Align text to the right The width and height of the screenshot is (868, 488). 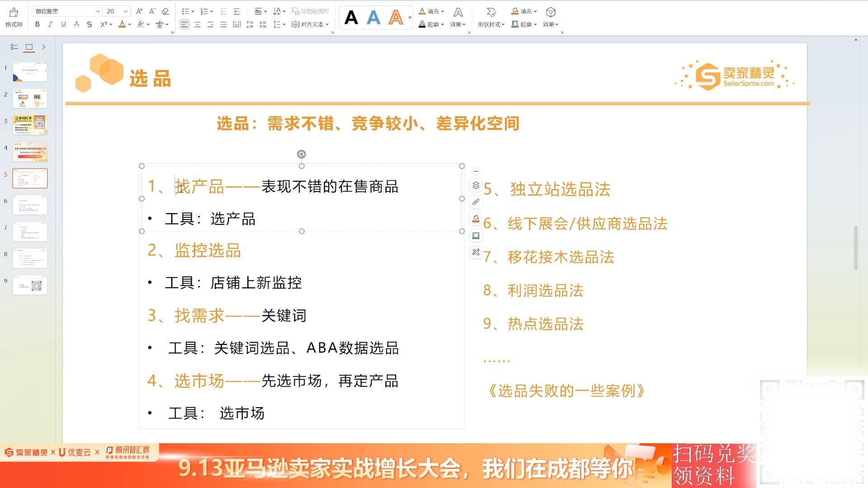(210, 24)
